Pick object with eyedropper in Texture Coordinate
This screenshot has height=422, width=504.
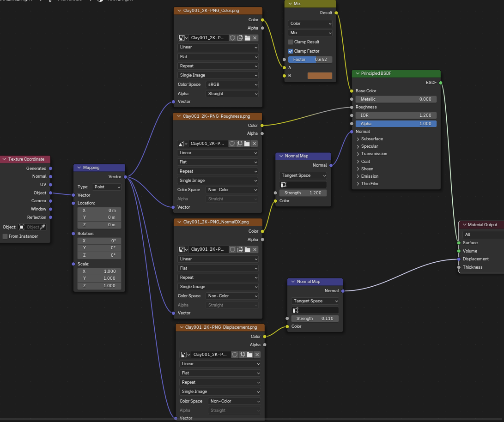43,227
